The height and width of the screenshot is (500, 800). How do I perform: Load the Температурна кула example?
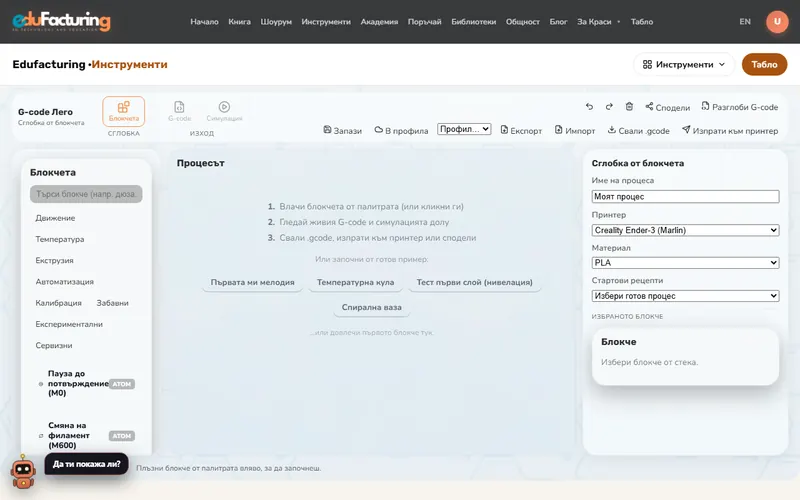tap(356, 282)
